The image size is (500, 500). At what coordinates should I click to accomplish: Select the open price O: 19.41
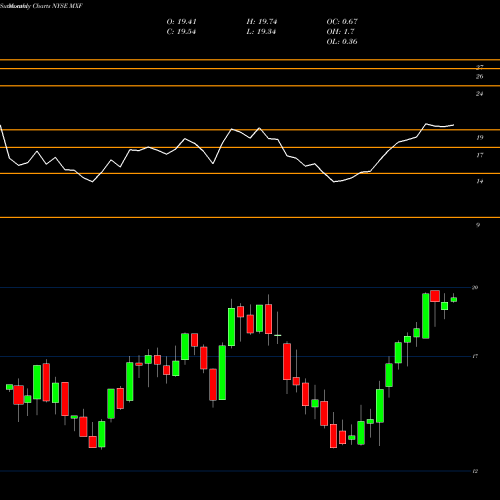click(x=181, y=22)
